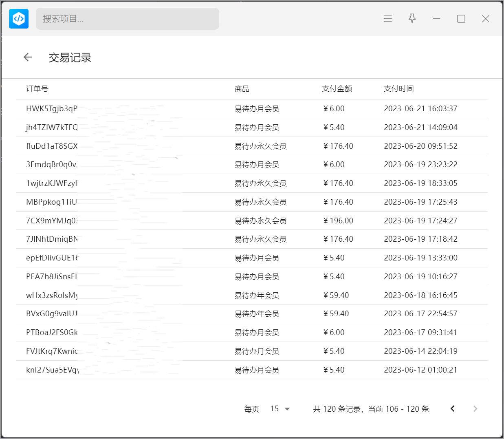Select order PTBoaJ2FS0Gk
The image size is (504, 439).
tap(52, 333)
